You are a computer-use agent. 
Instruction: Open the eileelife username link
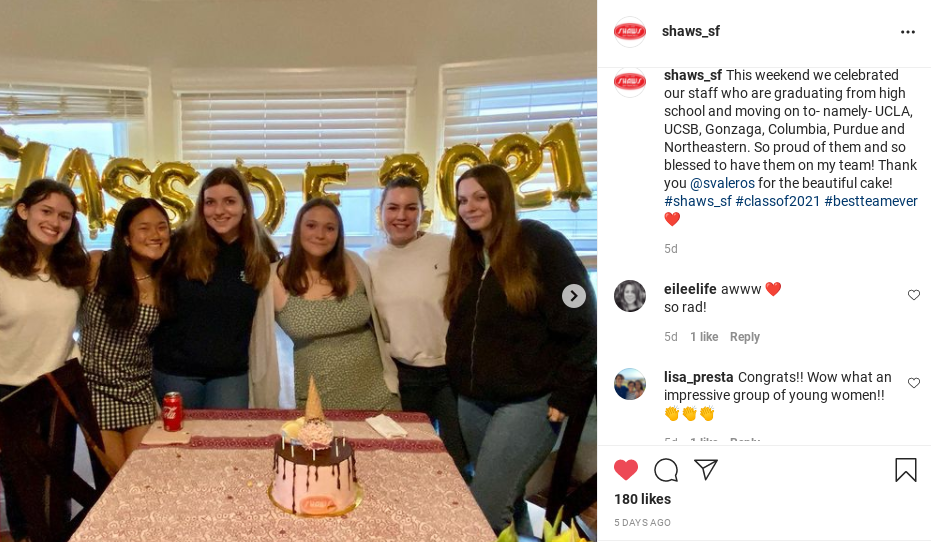(690, 289)
